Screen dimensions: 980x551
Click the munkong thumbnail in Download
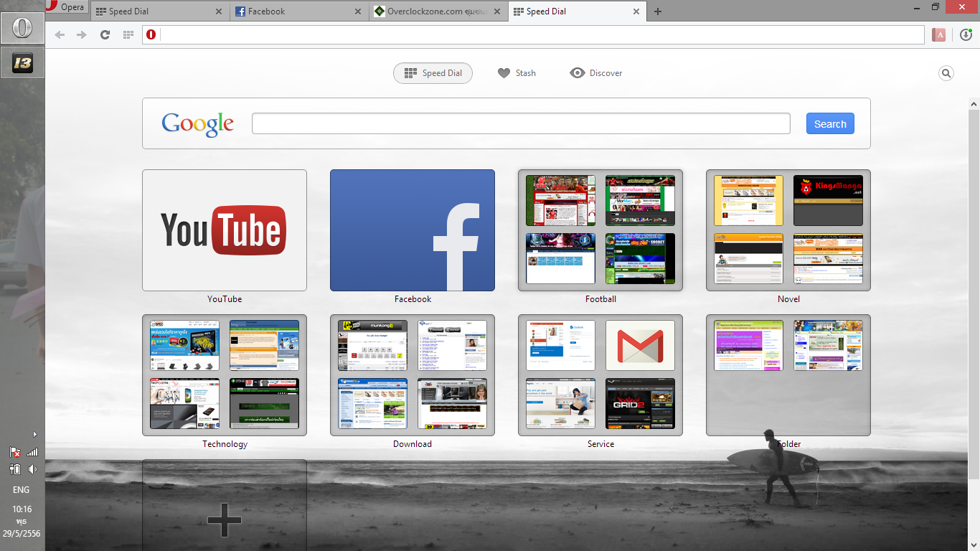[x=372, y=346]
